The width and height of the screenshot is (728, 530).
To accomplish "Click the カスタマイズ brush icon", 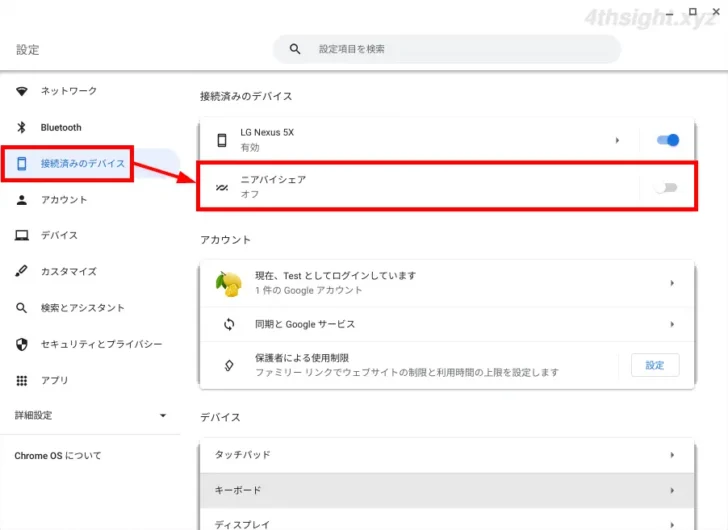I will (x=21, y=271).
